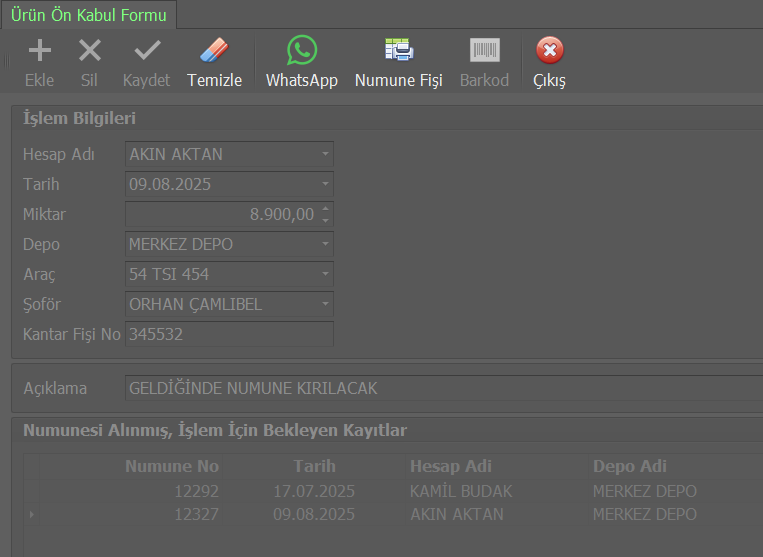The height and width of the screenshot is (557, 763).
Task: Open WhatsApp from the toolbar
Action: click(x=301, y=51)
